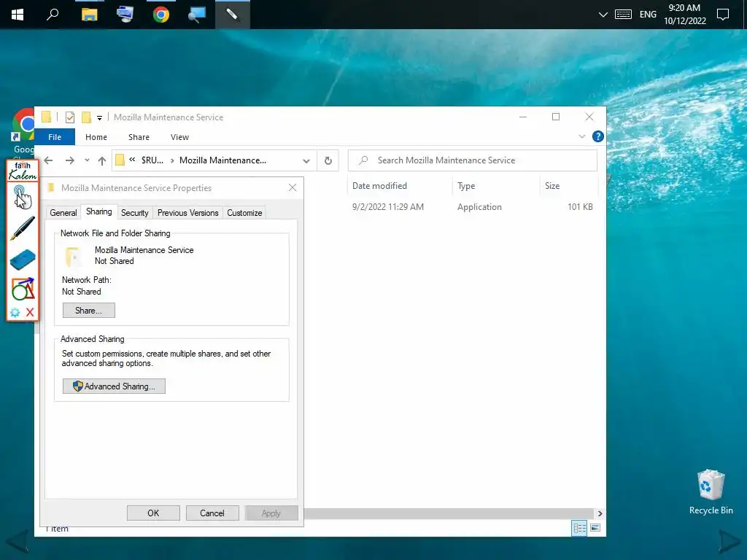Click New folder quick access icon

(x=86, y=117)
